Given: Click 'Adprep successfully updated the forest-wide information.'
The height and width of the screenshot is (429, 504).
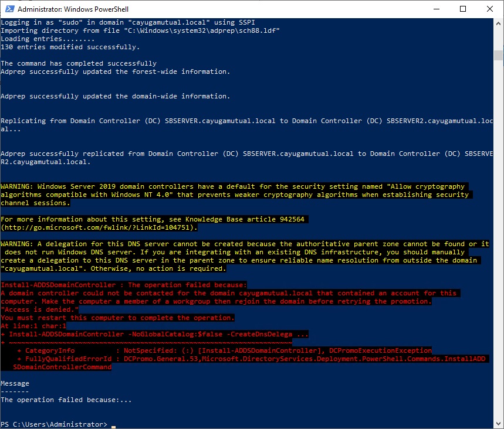Looking at the screenshot, I should (116, 71).
